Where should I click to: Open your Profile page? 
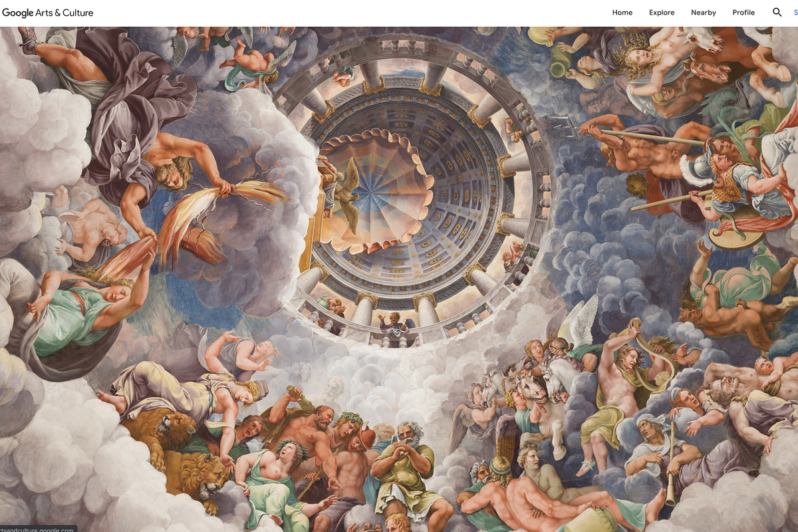(x=743, y=12)
